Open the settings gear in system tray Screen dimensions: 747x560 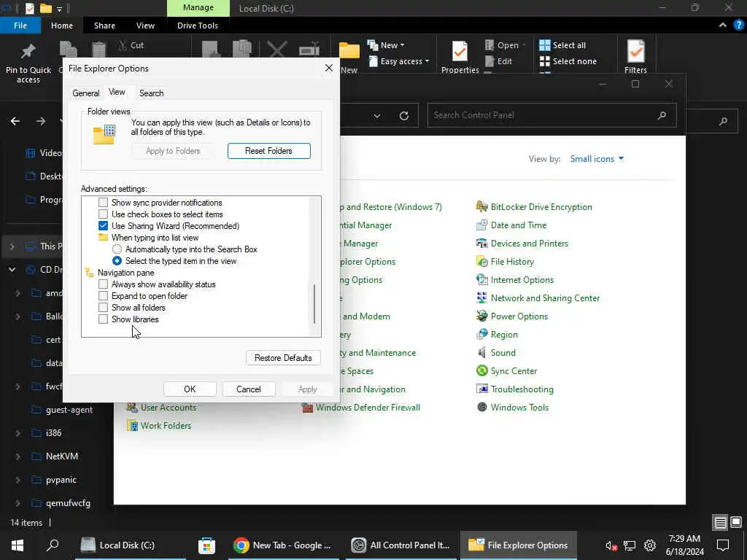click(650, 545)
